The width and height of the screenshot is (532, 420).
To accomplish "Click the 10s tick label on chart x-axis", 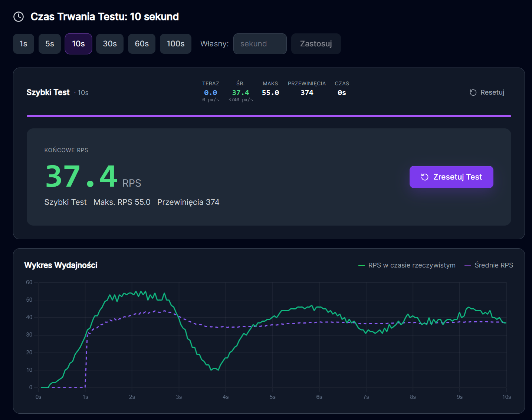I will coord(506,397).
